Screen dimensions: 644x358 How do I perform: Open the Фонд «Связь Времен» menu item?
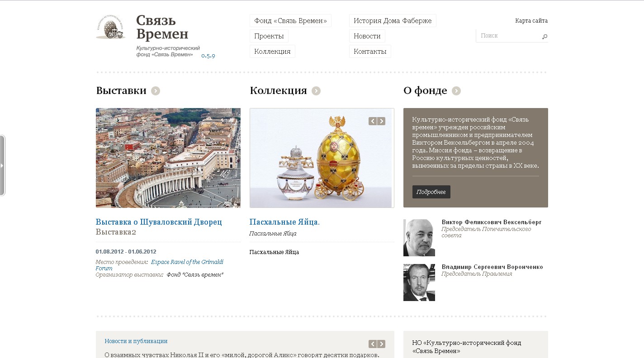(290, 21)
